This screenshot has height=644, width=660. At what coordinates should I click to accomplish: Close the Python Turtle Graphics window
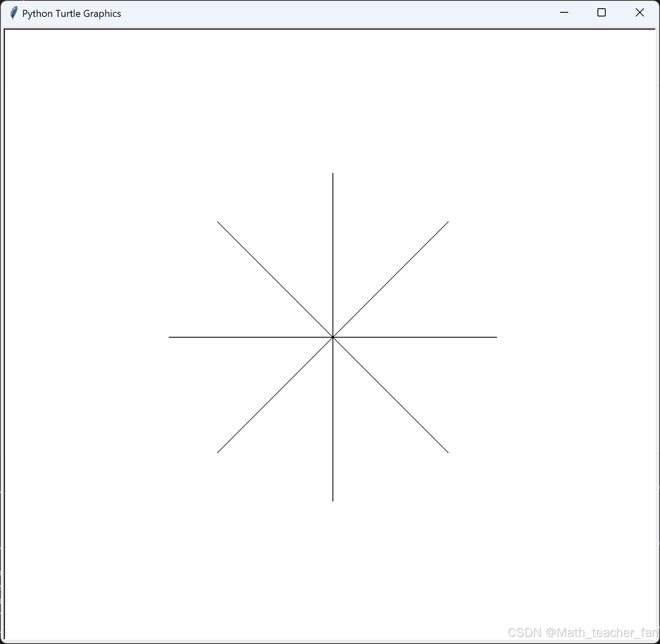(639, 13)
